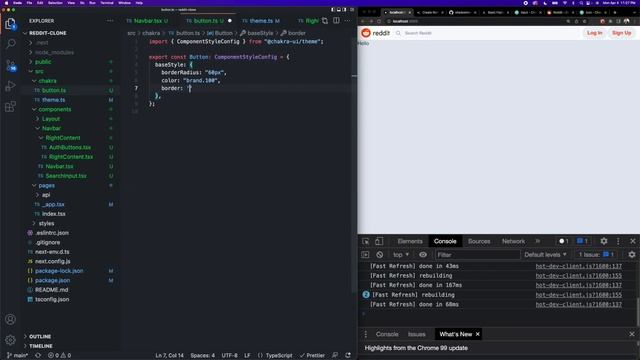640x360 pixels.
Task: Switch to the Network tab in DevTools
Action: 513,241
